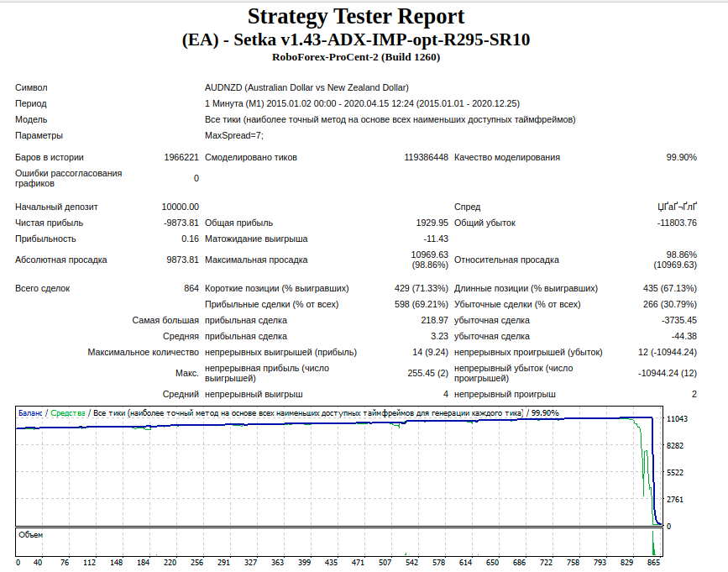
Task: Click the loss trades value '266 (30.79%)'
Action: [x=670, y=305]
